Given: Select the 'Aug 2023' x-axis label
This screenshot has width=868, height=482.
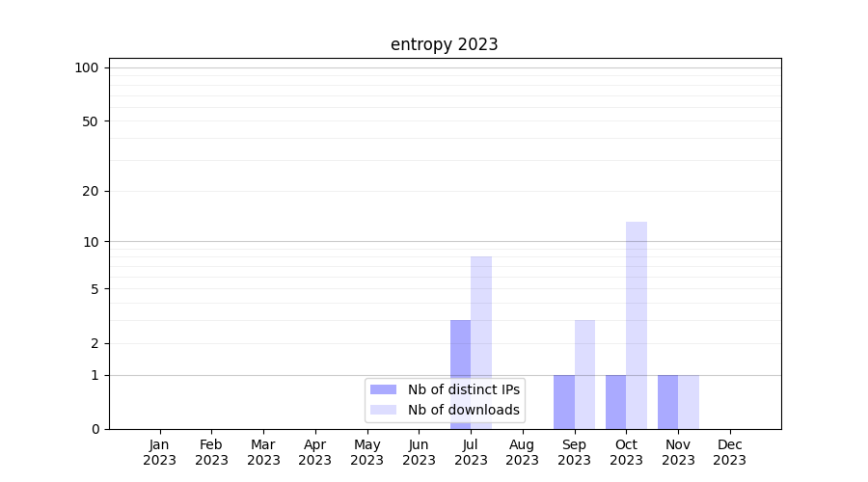Looking at the screenshot, I should (522, 452).
